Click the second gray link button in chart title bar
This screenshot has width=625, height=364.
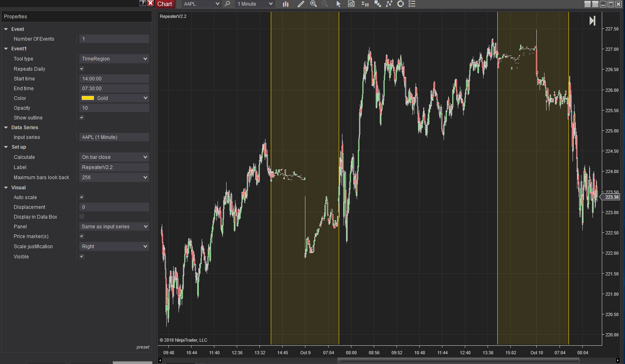(595, 4)
